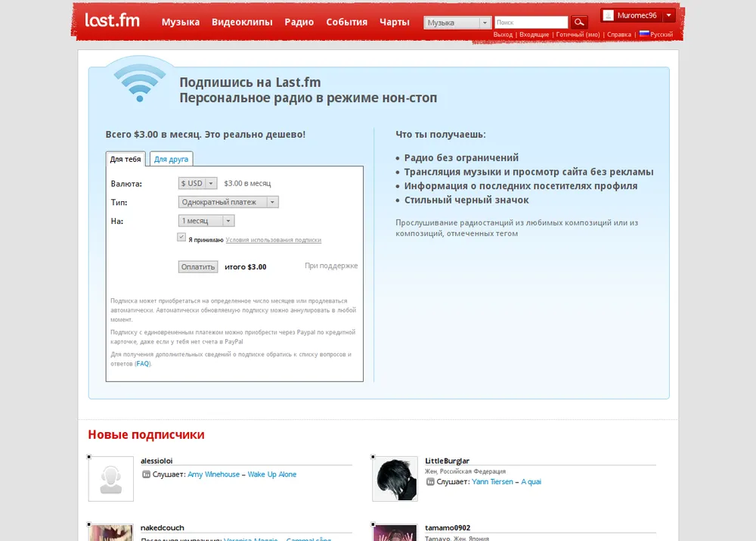Open the $ USD currency dropdown
Viewport: 756px width, 541px height.
[197, 183]
